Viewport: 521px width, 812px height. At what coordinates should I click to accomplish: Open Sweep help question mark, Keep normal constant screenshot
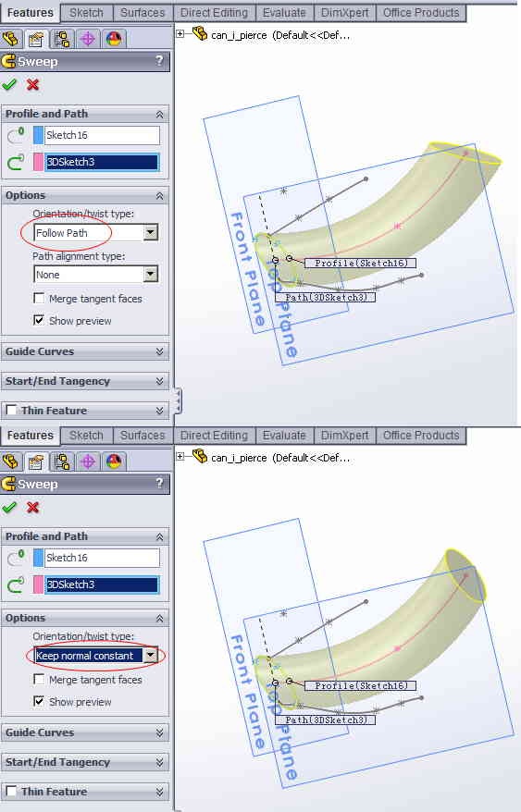[x=159, y=484]
